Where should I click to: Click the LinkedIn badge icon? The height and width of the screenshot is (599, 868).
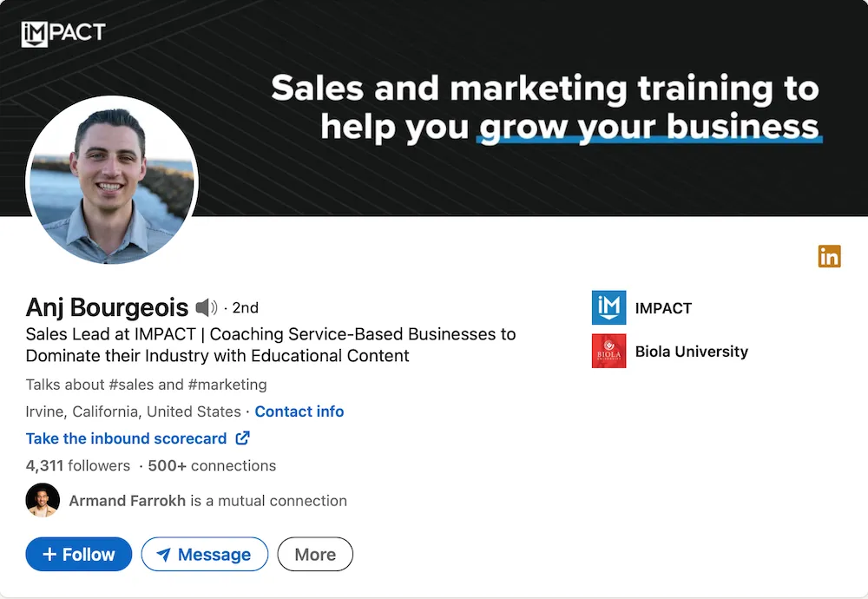(829, 256)
